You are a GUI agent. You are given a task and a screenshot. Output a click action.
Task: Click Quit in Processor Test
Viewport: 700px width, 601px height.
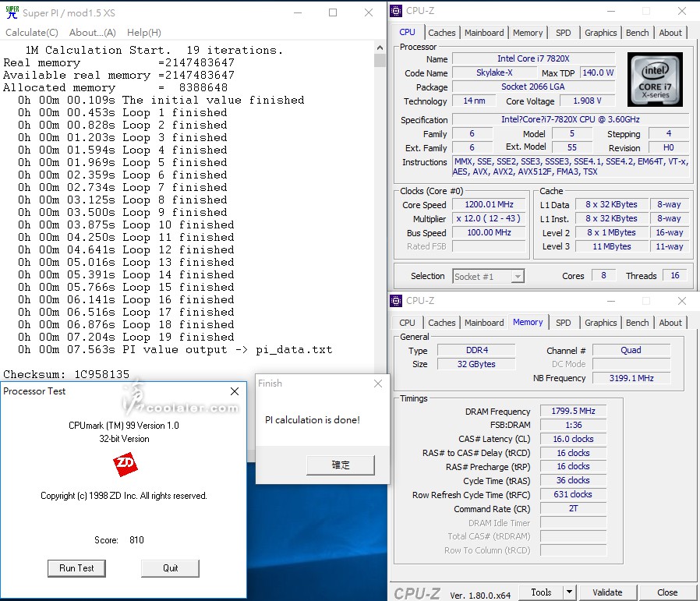point(170,568)
